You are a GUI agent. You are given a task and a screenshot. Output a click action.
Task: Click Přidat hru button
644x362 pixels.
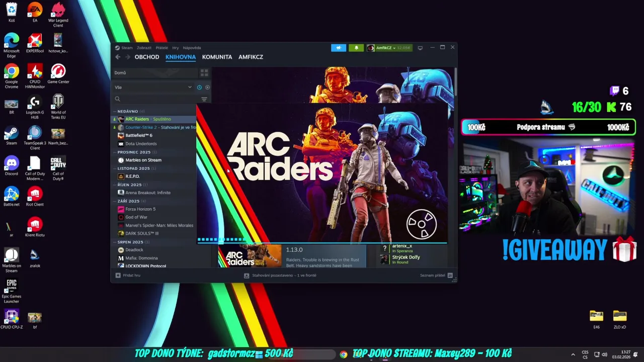(128, 276)
